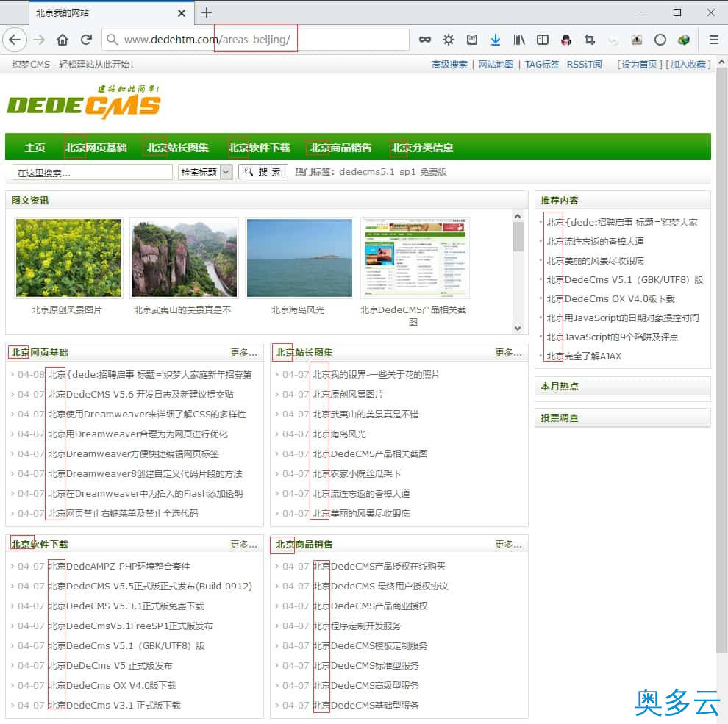Click the browser forward arrow
The width and height of the screenshot is (728, 724).
[x=40, y=40]
